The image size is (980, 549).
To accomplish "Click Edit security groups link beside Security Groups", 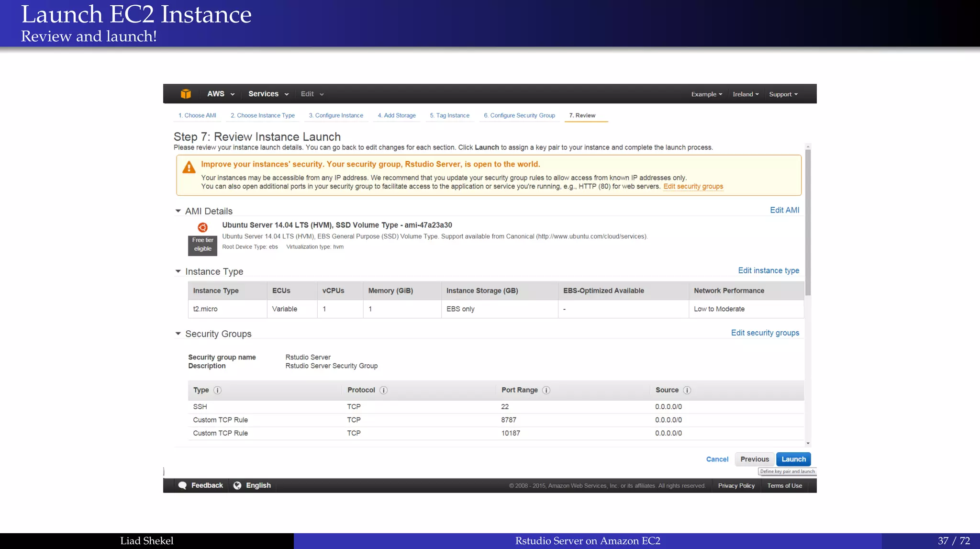I will tap(765, 333).
